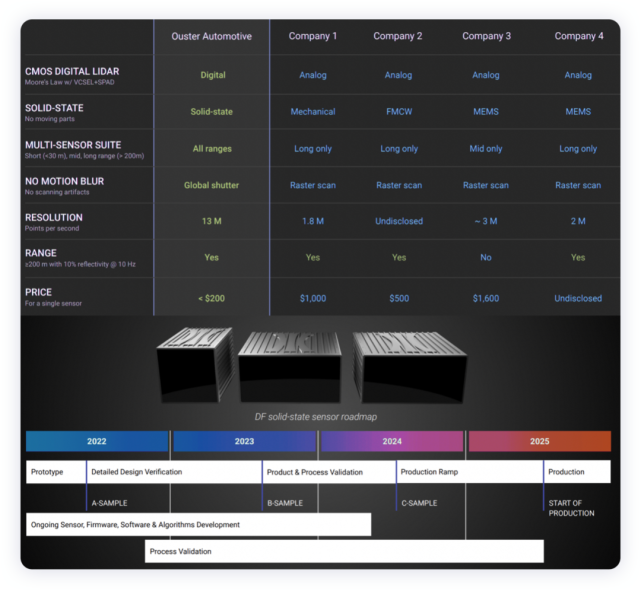Screen dimensions: 641x591
Task: Click the '~ 3 M' resolution cell
Action: 486,221
